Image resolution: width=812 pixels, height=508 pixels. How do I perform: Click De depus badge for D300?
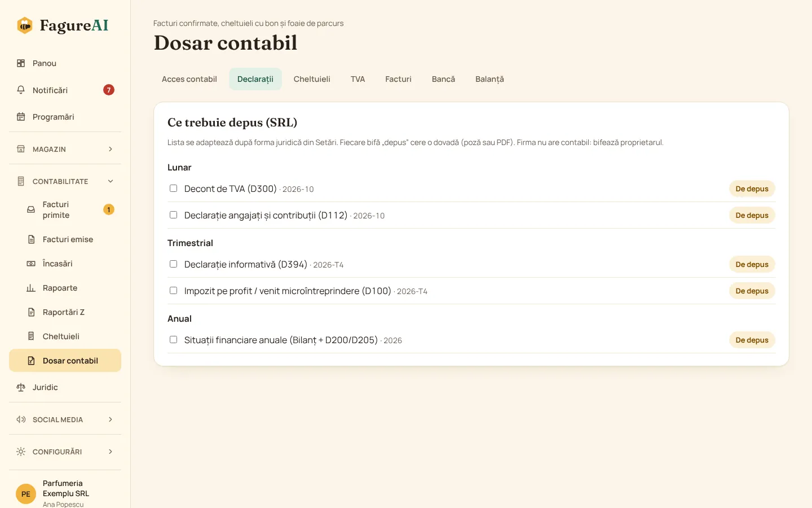(752, 189)
